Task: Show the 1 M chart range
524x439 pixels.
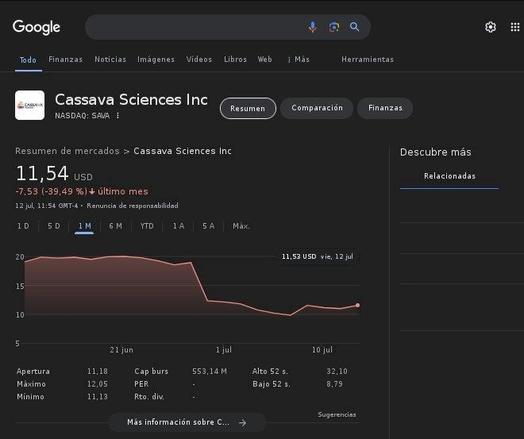Action: [x=84, y=226]
